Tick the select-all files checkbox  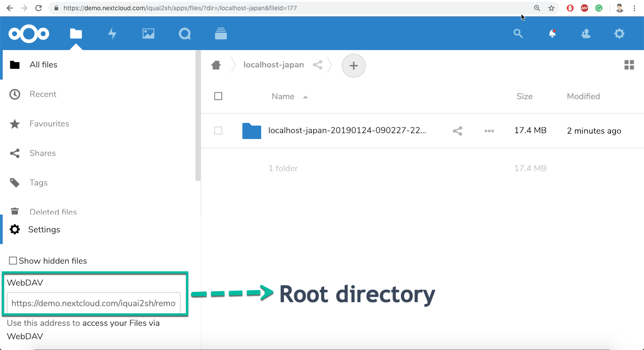pos(218,96)
